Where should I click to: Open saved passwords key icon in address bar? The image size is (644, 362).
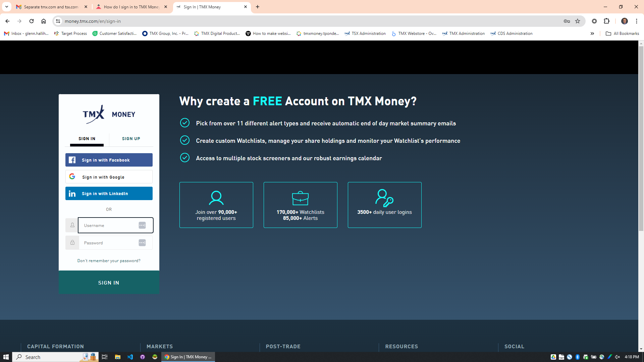tap(567, 21)
